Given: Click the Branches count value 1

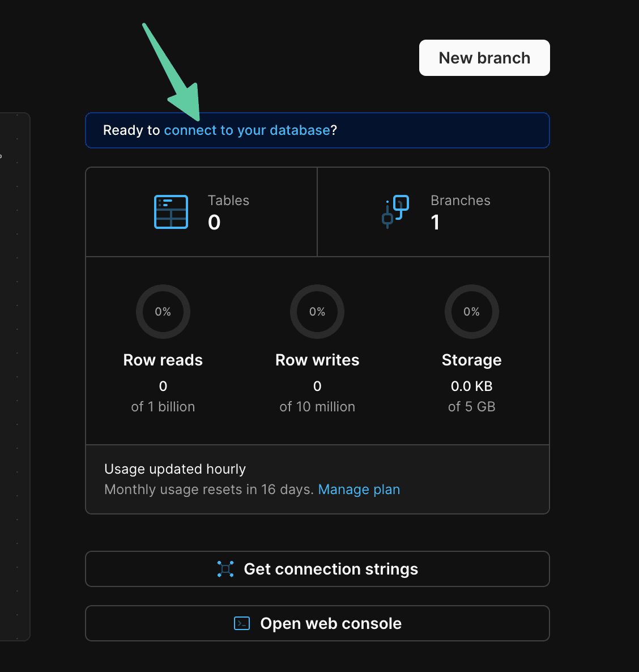Looking at the screenshot, I should tap(435, 223).
